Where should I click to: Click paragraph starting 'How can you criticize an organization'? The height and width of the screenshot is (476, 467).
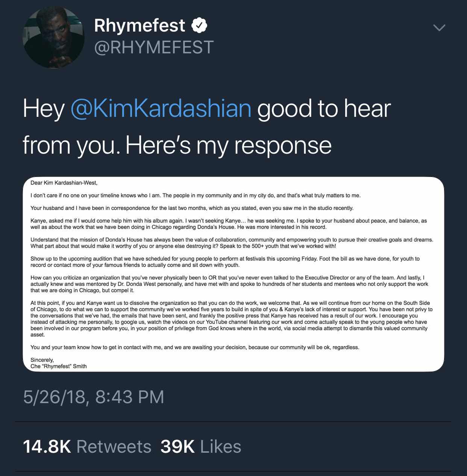pyautogui.click(x=229, y=284)
